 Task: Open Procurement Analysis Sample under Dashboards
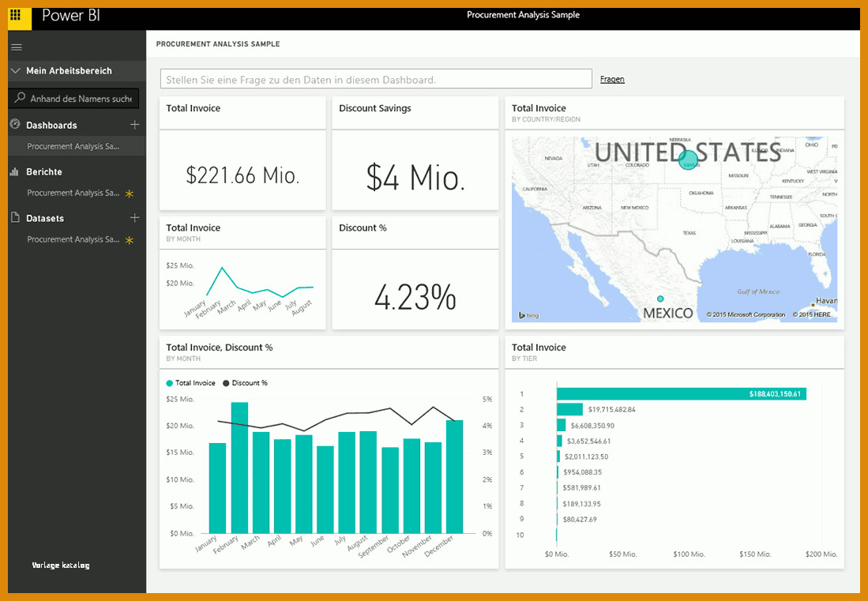tap(73, 147)
